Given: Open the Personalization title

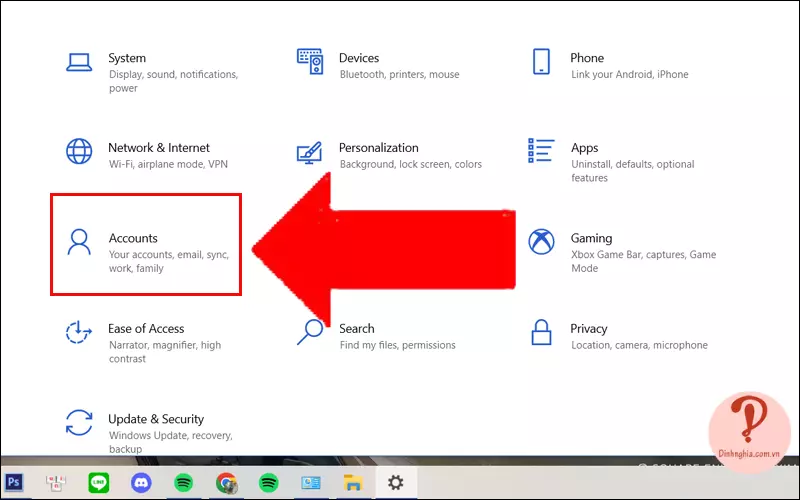Looking at the screenshot, I should 379,148.
